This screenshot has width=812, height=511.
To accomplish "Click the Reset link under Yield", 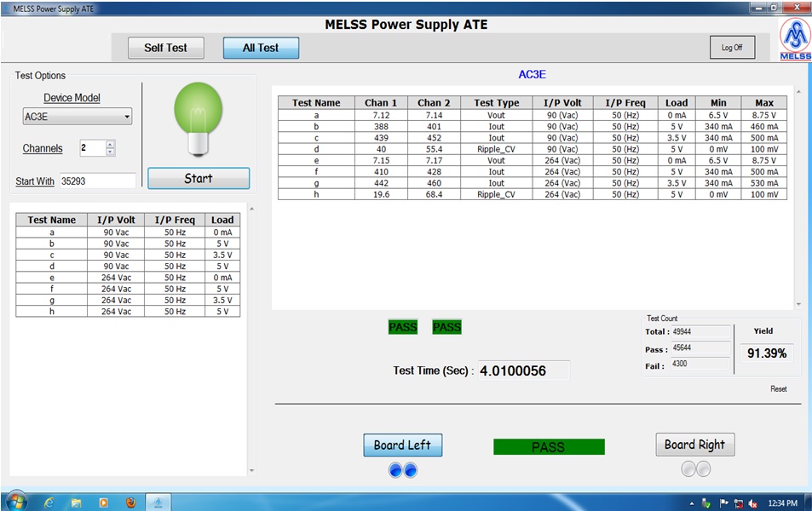I will point(778,389).
